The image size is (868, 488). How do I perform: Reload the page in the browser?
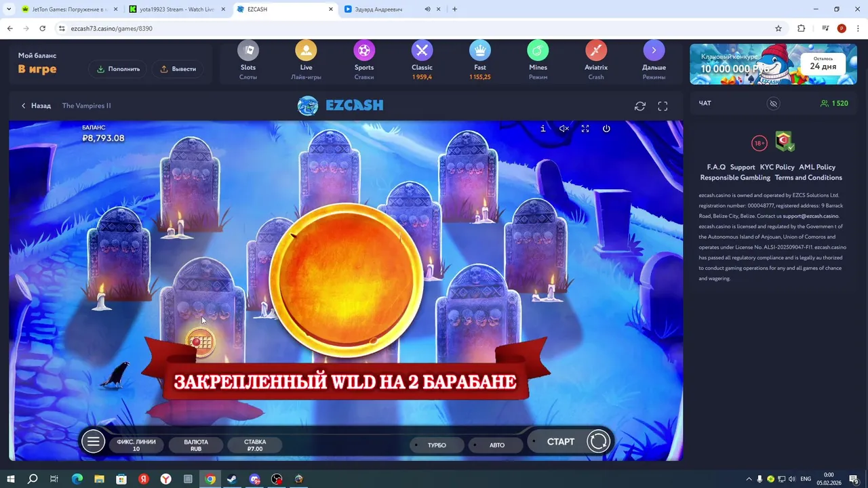43,28
